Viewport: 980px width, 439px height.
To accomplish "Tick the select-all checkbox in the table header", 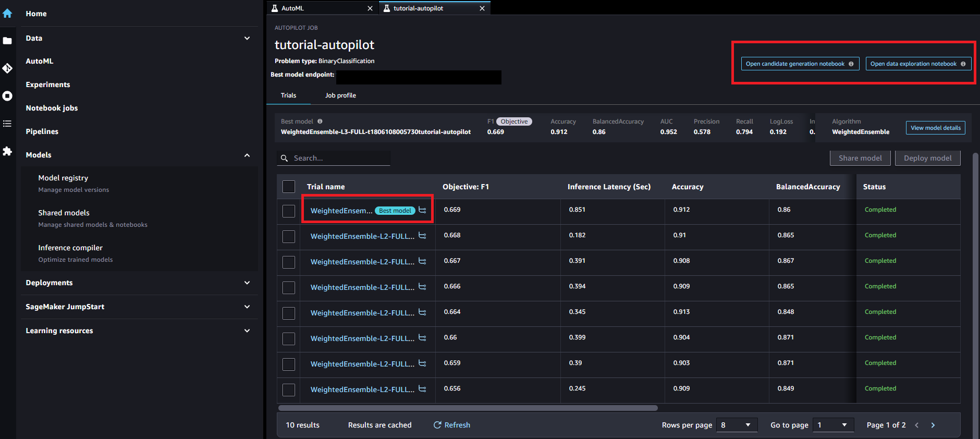I will tap(289, 187).
